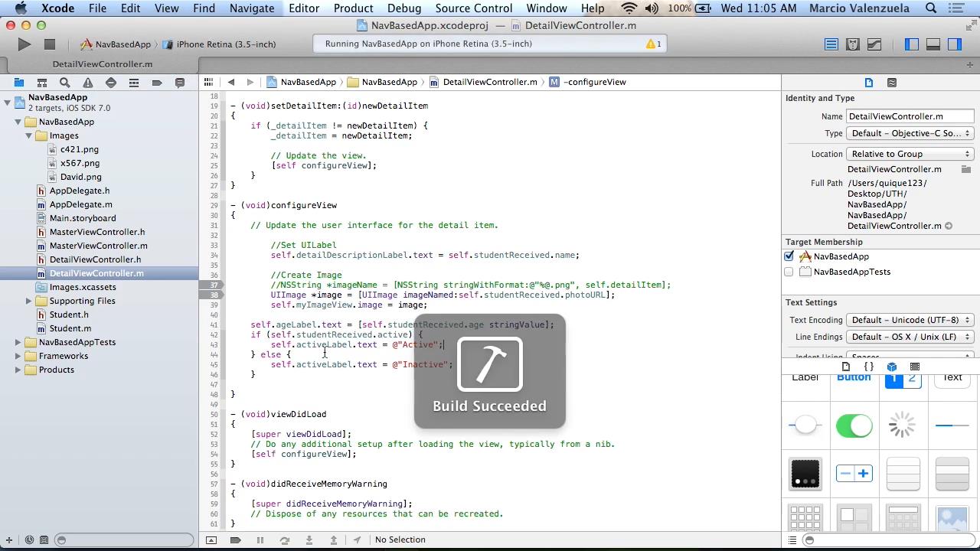
Task: Open the Breakpoint navigator
Action: (157, 82)
